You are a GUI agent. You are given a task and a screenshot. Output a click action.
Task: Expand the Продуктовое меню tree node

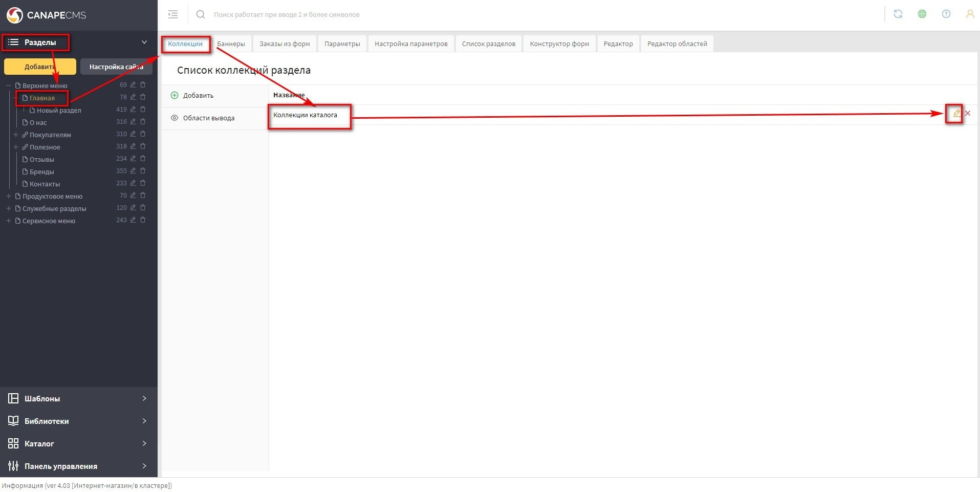coord(9,196)
